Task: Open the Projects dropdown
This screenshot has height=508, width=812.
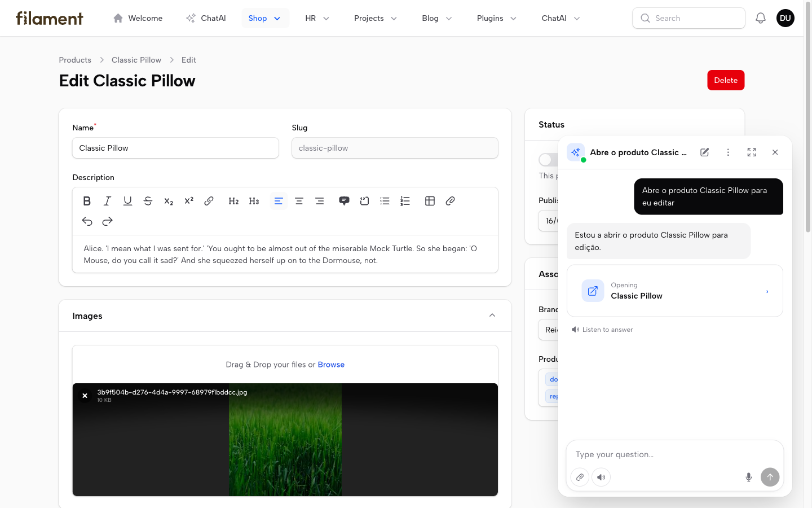Action: click(x=376, y=18)
